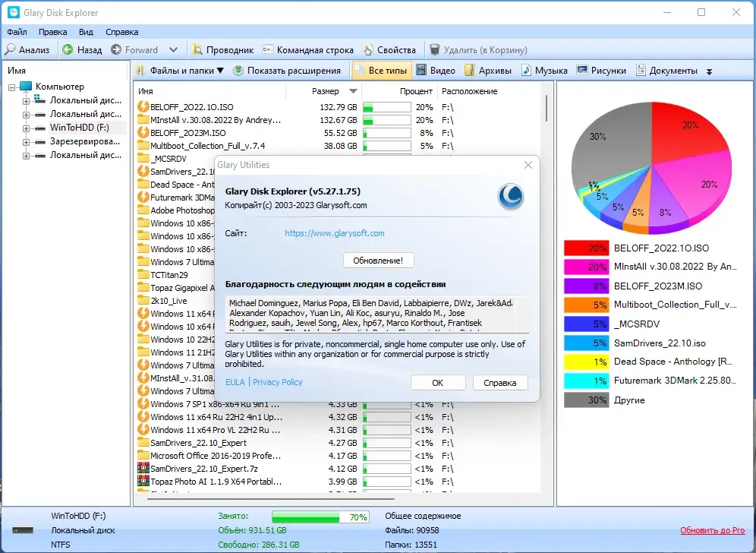The height and width of the screenshot is (553, 756).
Task: Sort list by the Размер column header
Action: 325,91
